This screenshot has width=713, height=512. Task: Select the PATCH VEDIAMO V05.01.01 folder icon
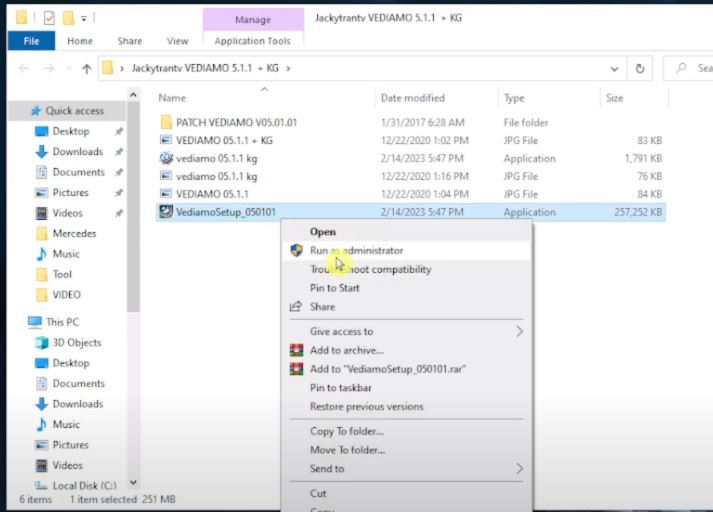[166, 122]
